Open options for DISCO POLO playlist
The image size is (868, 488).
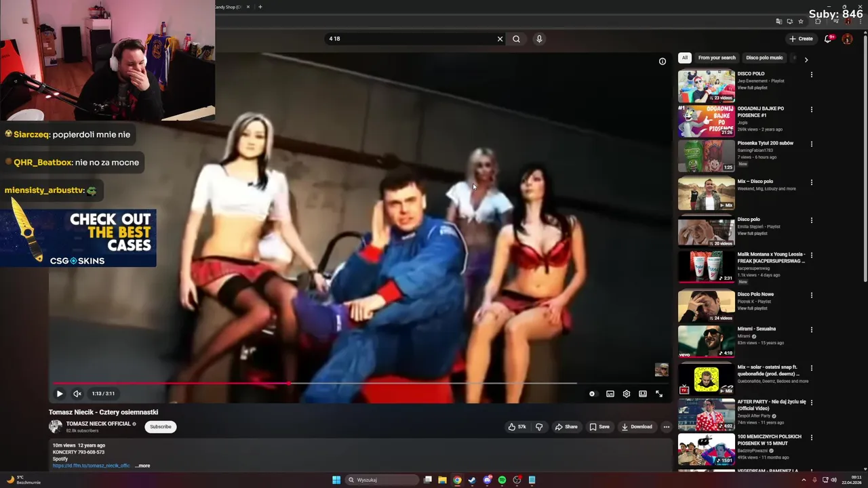click(x=811, y=75)
